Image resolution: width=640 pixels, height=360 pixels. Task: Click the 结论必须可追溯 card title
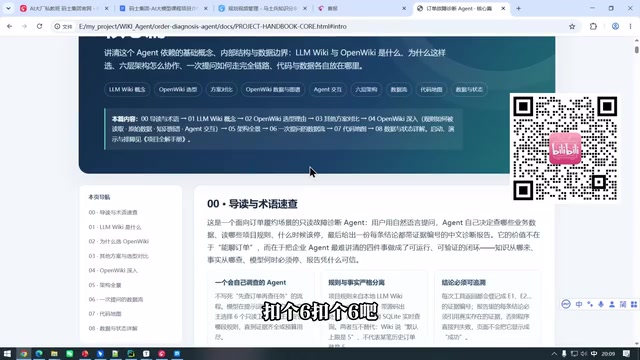click(x=463, y=282)
